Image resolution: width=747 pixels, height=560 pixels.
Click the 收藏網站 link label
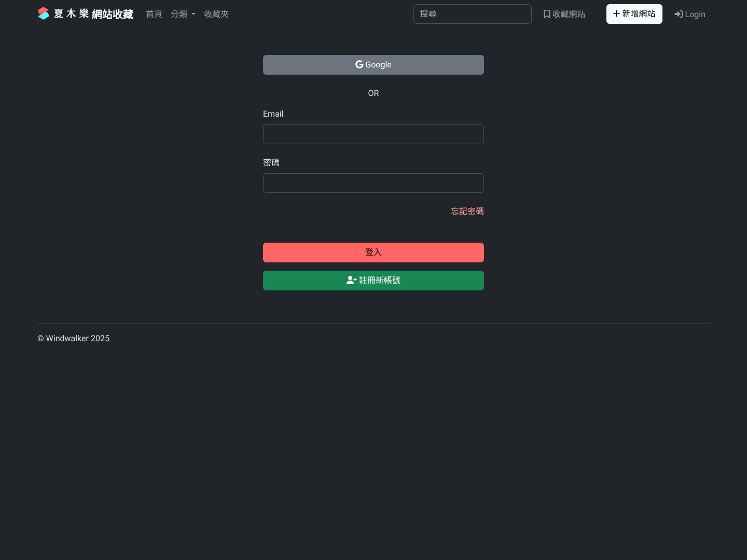point(569,14)
